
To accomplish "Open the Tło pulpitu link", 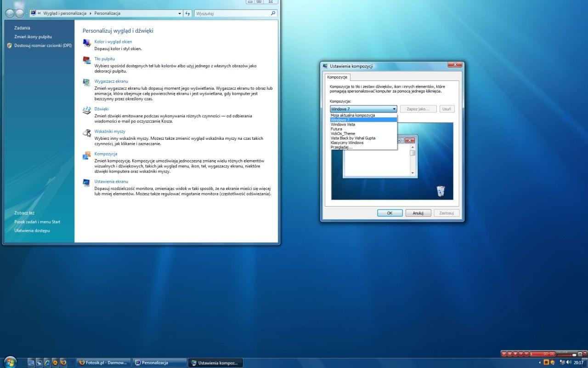I will click(104, 59).
